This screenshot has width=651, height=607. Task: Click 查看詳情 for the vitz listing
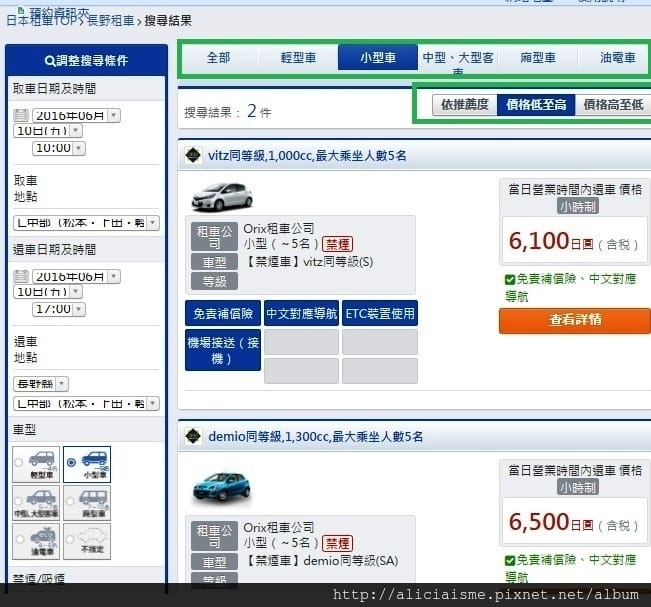coord(575,320)
